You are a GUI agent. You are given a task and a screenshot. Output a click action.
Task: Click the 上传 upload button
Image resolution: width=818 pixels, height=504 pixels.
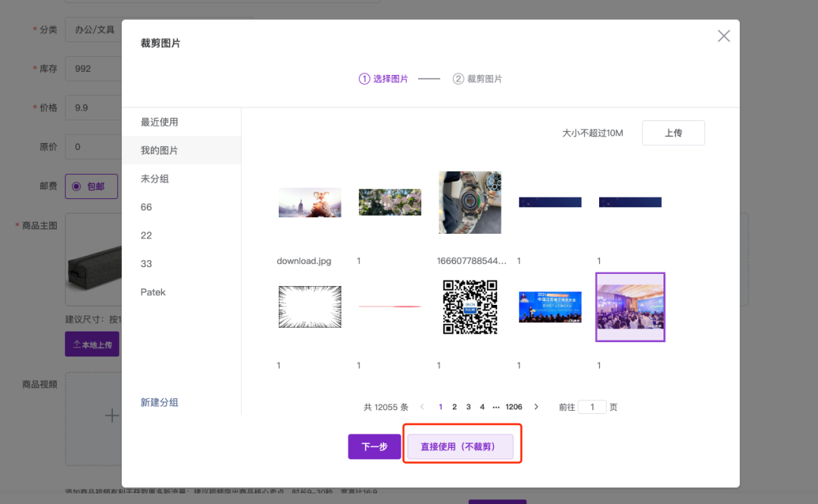point(673,133)
